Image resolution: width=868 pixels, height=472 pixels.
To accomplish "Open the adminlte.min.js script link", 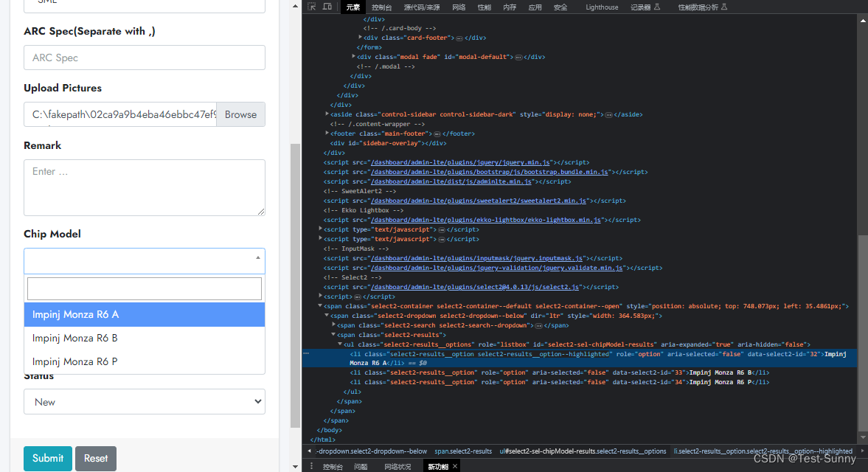I will [451, 181].
